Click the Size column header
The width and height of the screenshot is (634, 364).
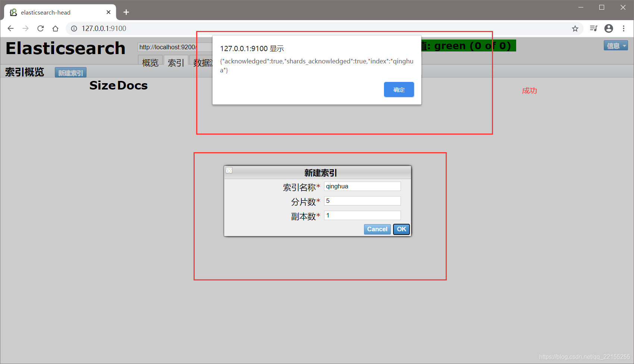coord(102,85)
